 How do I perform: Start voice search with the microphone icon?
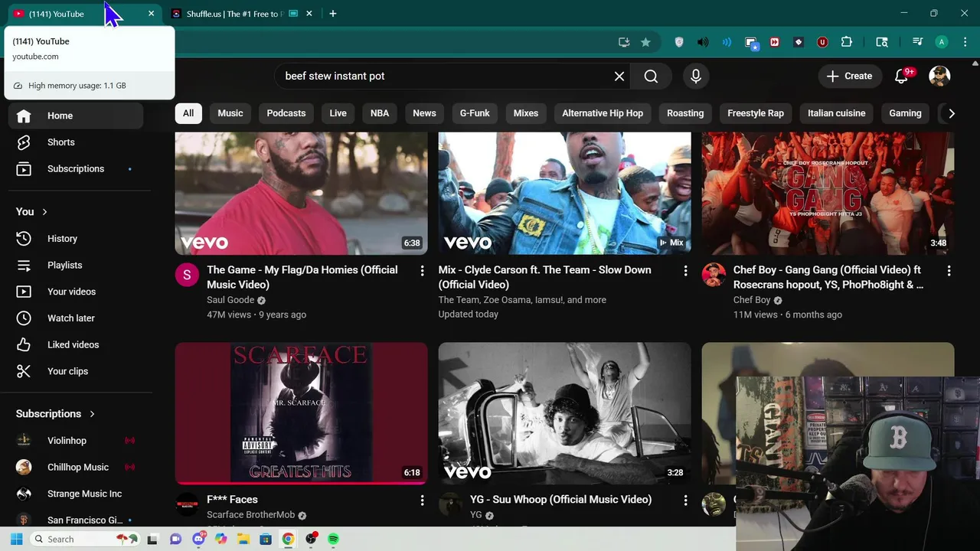click(x=695, y=76)
